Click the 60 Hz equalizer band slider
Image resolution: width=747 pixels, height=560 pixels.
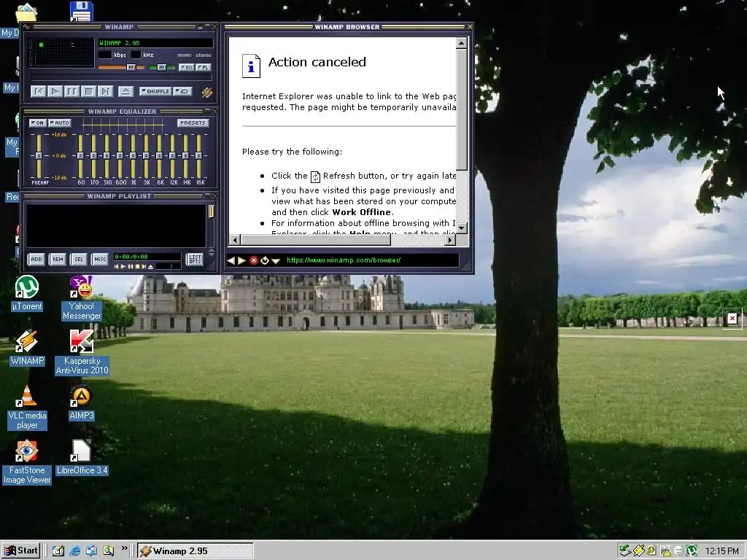point(80,156)
